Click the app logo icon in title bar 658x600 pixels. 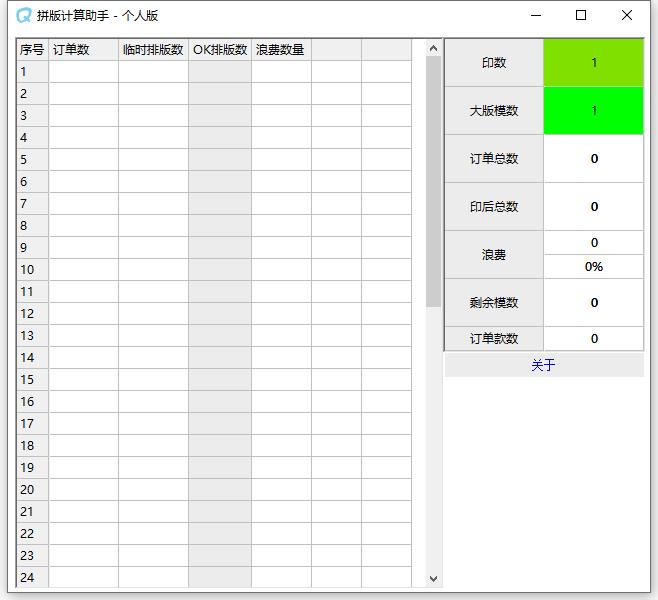24,16
